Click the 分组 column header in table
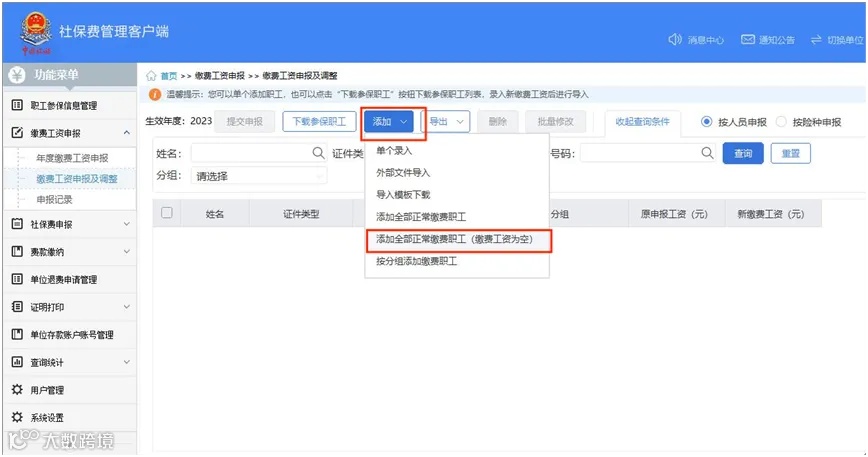Screen dimensions: 868x457 tap(560, 214)
